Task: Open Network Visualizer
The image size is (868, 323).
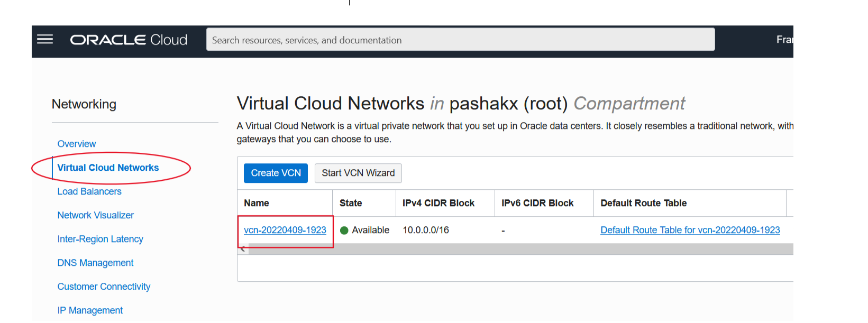Action: click(96, 215)
